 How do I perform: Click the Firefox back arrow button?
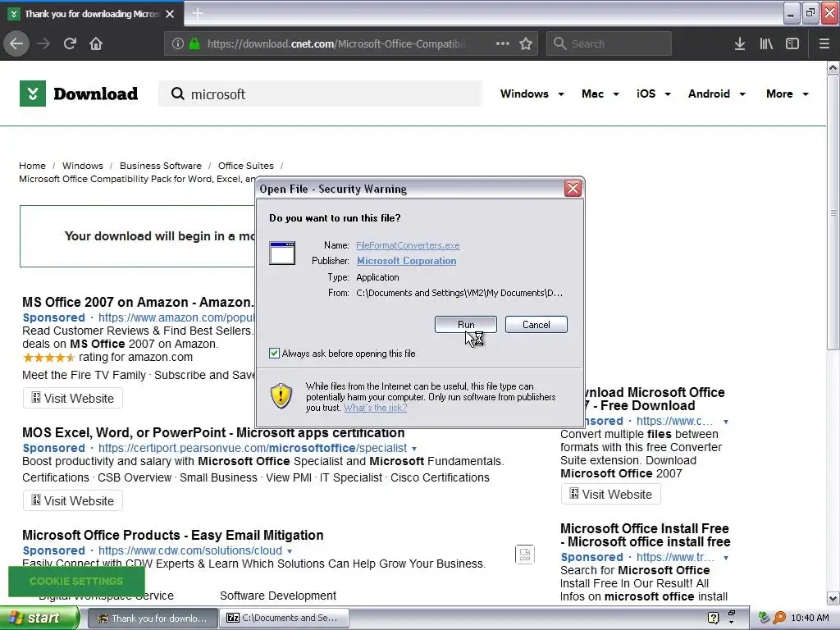point(16,43)
